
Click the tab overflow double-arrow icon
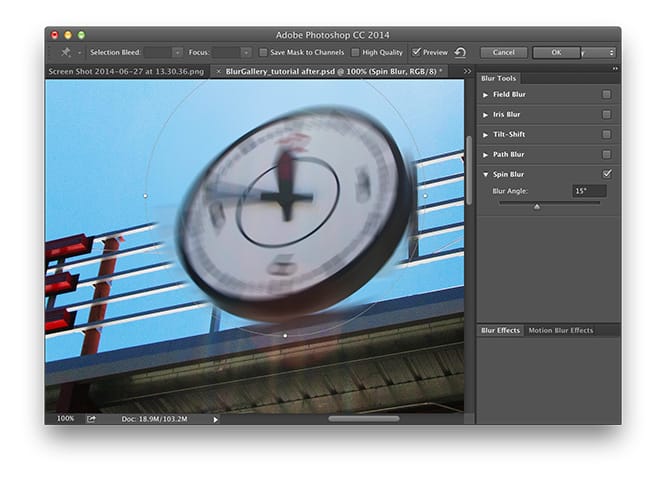pyautogui.click(x=468, y=72)
